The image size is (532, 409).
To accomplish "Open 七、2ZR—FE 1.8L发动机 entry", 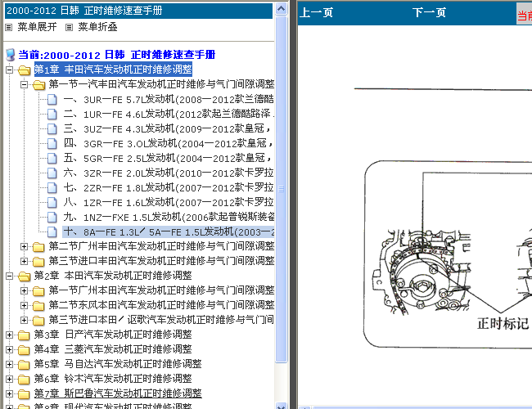I will [x=169, y=187].
